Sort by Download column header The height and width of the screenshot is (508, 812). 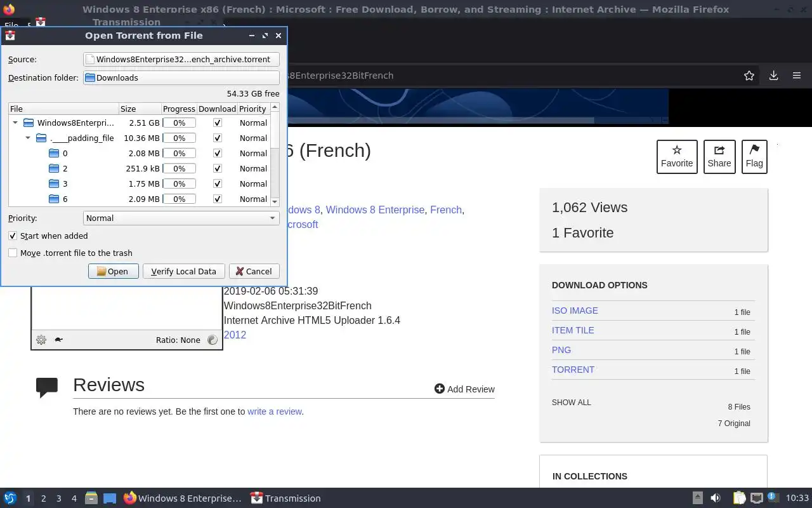(217, 109)
